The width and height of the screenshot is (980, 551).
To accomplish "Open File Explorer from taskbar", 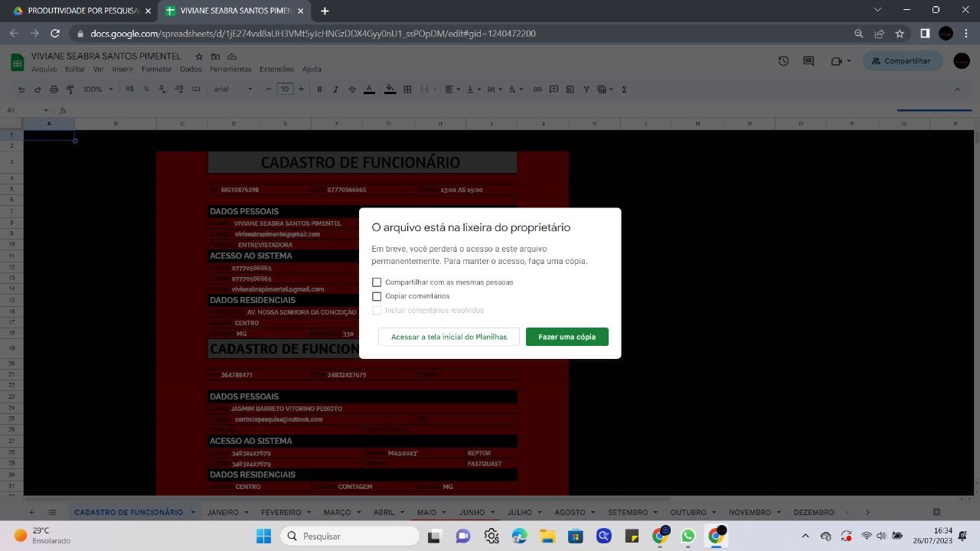I will pyautogui.click(x=547, y=536).
